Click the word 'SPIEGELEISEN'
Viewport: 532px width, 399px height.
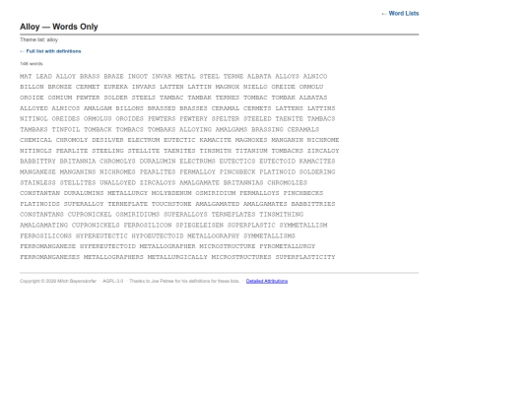click(x=199, y=226)
